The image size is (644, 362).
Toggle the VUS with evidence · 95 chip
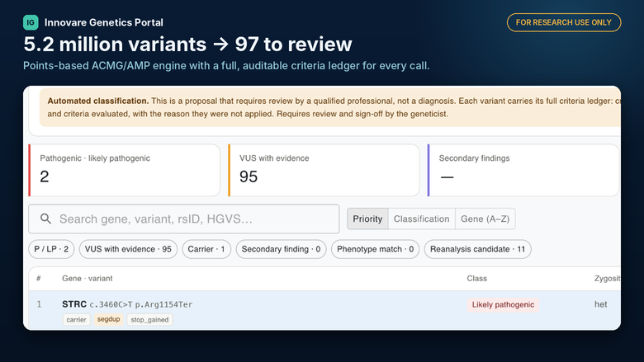(128, 249)
